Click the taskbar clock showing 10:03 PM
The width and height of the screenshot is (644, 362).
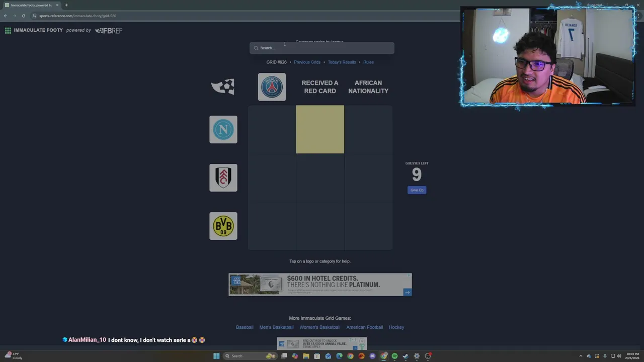pos(632,356)
